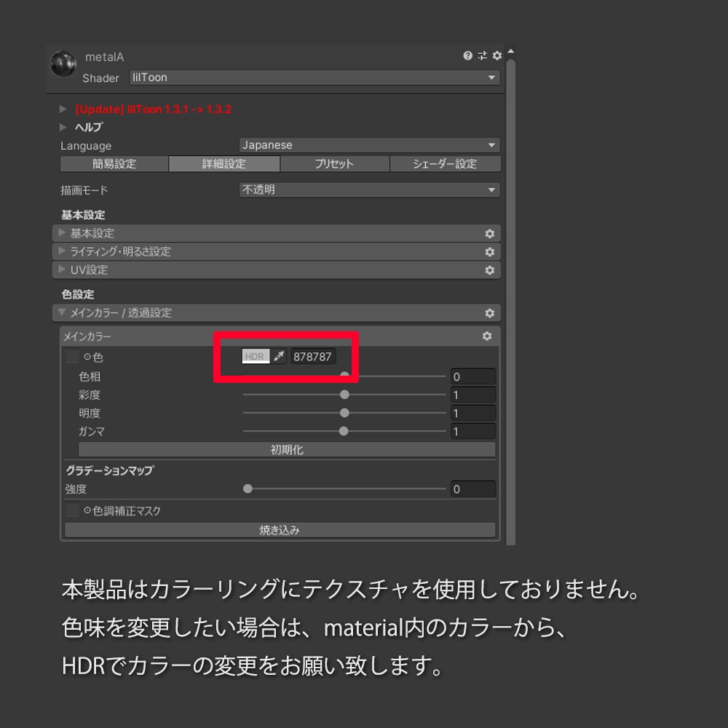
Task: Open gear settings for メインカラー section
Action: 488,336
